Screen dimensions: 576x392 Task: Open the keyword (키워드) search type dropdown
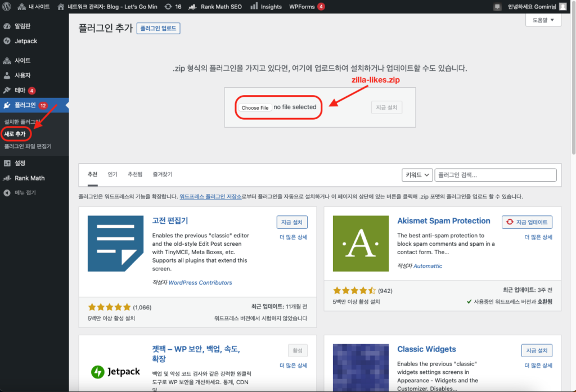click(417, 175)
